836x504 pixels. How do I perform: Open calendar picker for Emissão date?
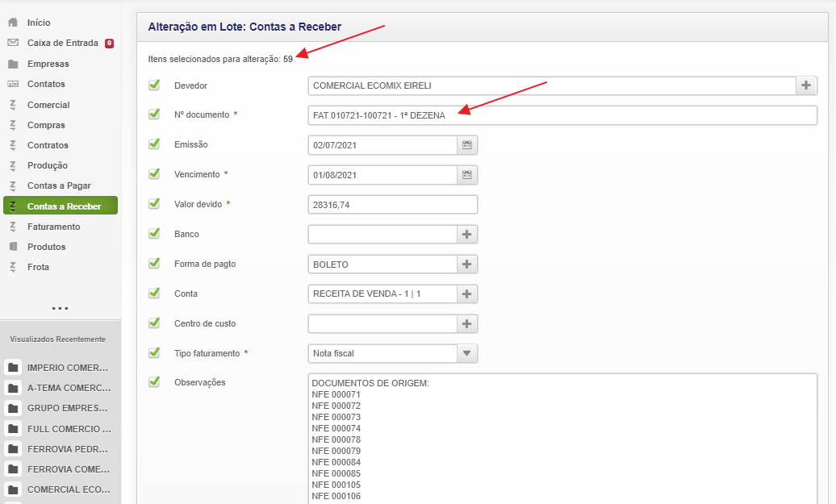point(466,145)
